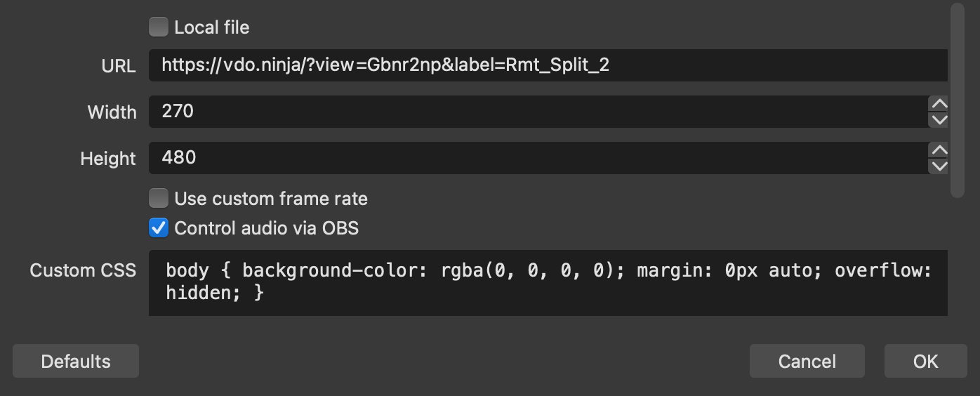Reset settings with the Defaults button
The image size is (980, 396).
click(76, 361)
